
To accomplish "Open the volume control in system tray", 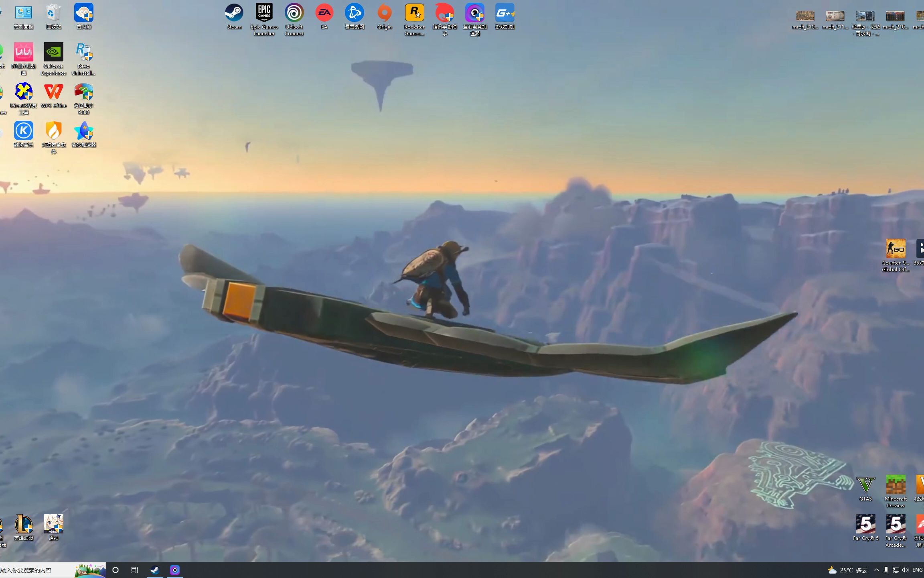I will click(905, 570).
